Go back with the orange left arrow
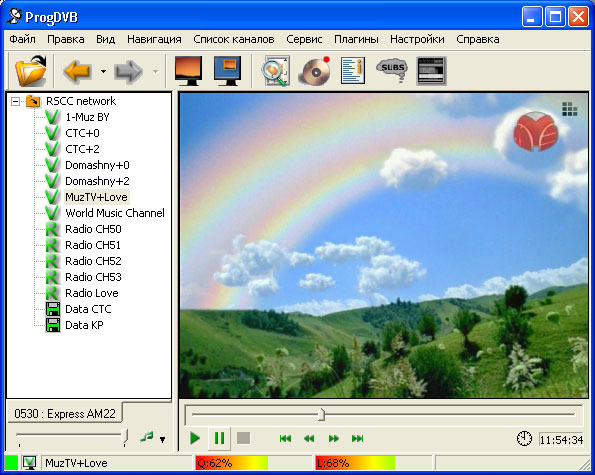The image size is (595, 475). click(x=77, y=71)
